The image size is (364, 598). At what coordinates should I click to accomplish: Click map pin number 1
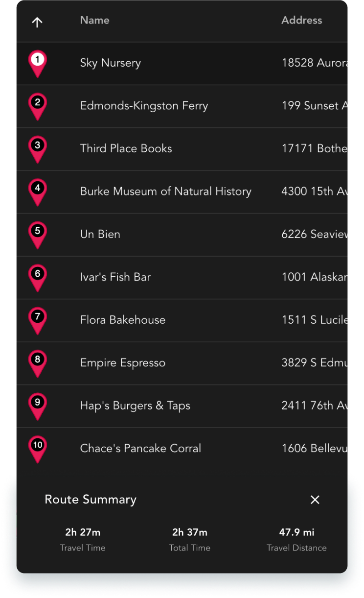pyautogui.click(x=38, y=62)
